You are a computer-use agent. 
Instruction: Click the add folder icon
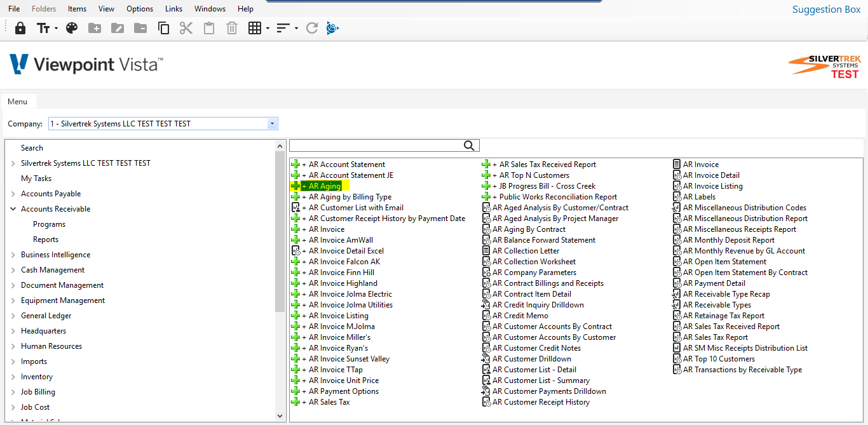click(95, 28)
